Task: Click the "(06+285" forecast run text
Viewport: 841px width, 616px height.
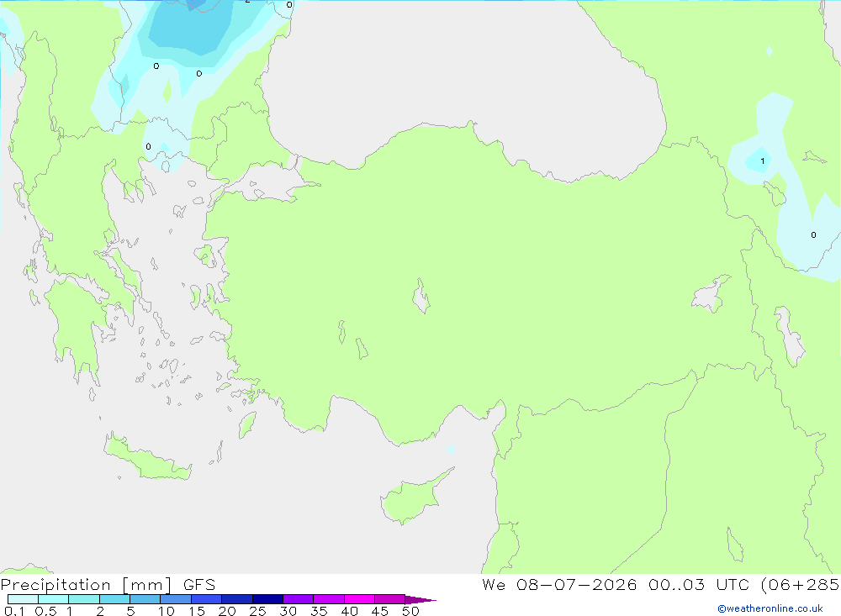Action: point(800,585)
